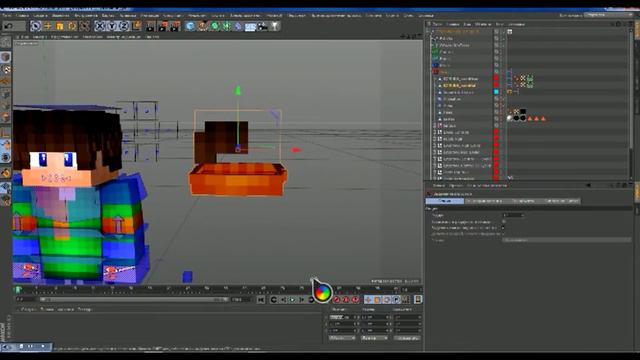Add a Cube primitive object
The image size is (640, 360).
click(x=190, y=26)
